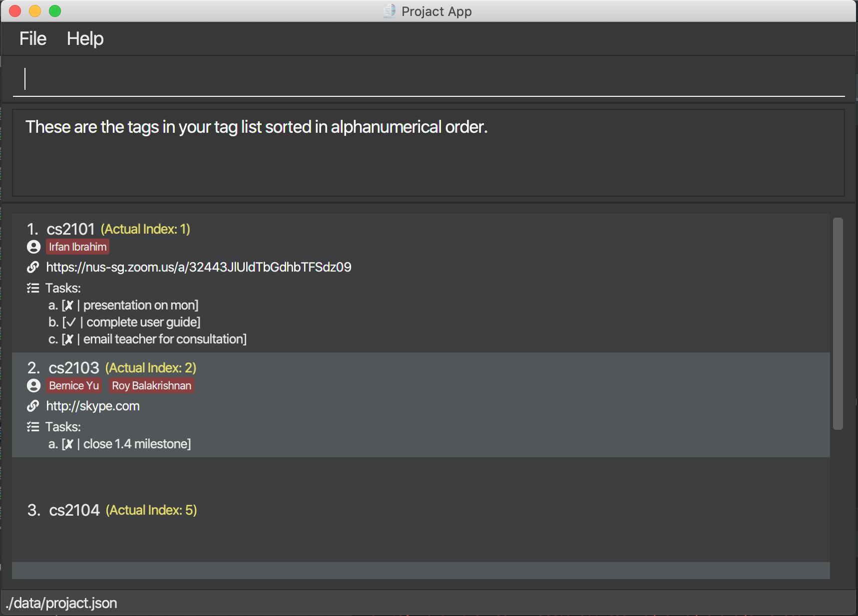This screenshot has width=858, height=616.
Task: Click the 'complete user guide' task
Action: (x=124, y=322)
